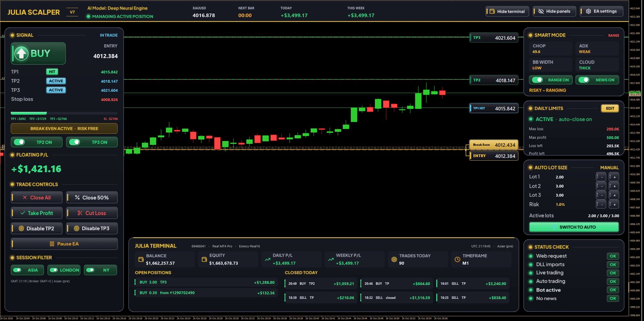Toggle the NEWS ON switch
The image size is (644, 321).
pos(584,80)
